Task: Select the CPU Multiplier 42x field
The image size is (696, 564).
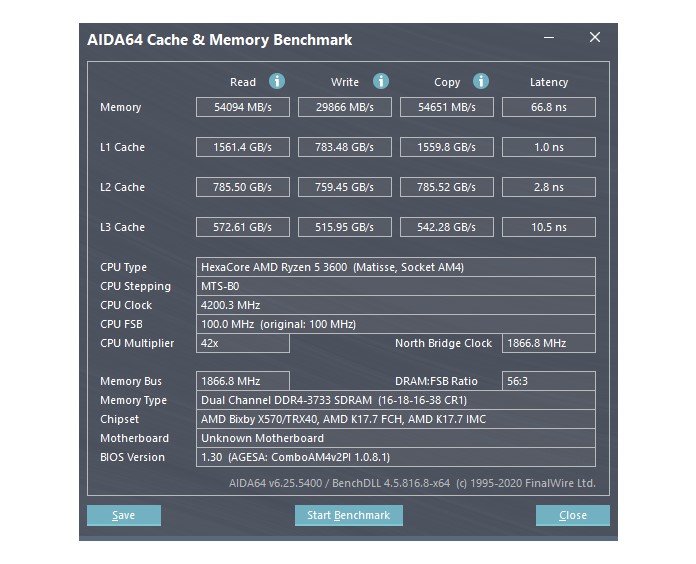Action: [243, 343]
